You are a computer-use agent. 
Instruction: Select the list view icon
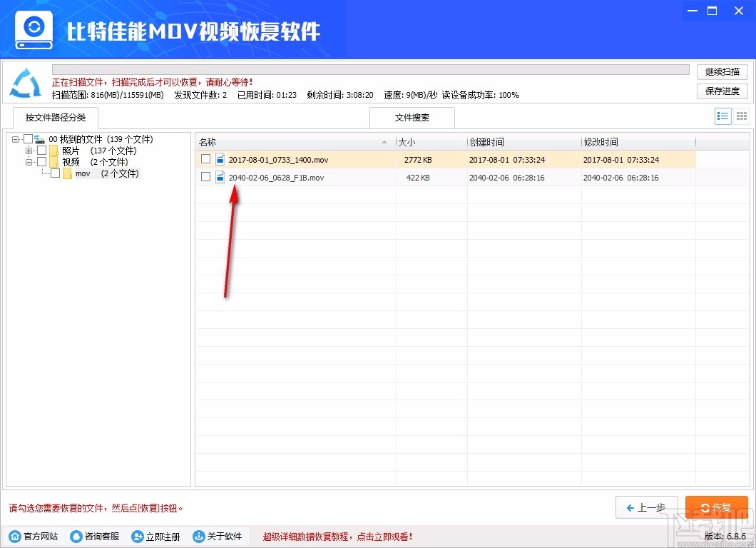(722, 116)
